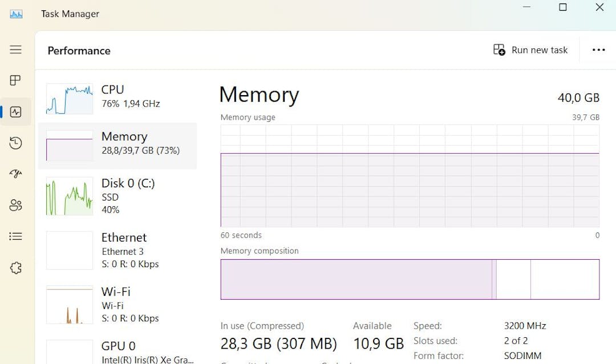
Task: Select Ethernet 3 in resource list
Action: pos(117,250)
